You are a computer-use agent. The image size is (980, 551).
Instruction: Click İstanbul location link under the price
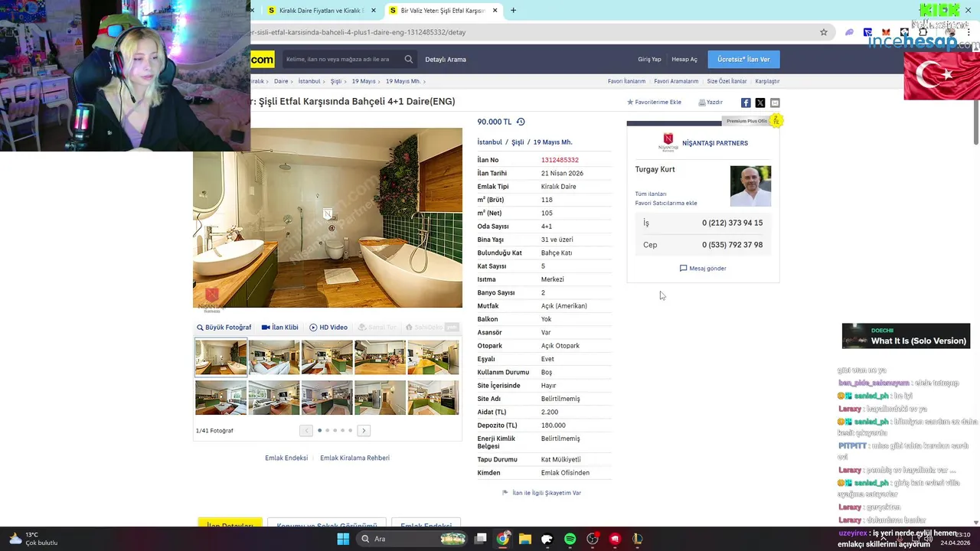pos(489,142)
